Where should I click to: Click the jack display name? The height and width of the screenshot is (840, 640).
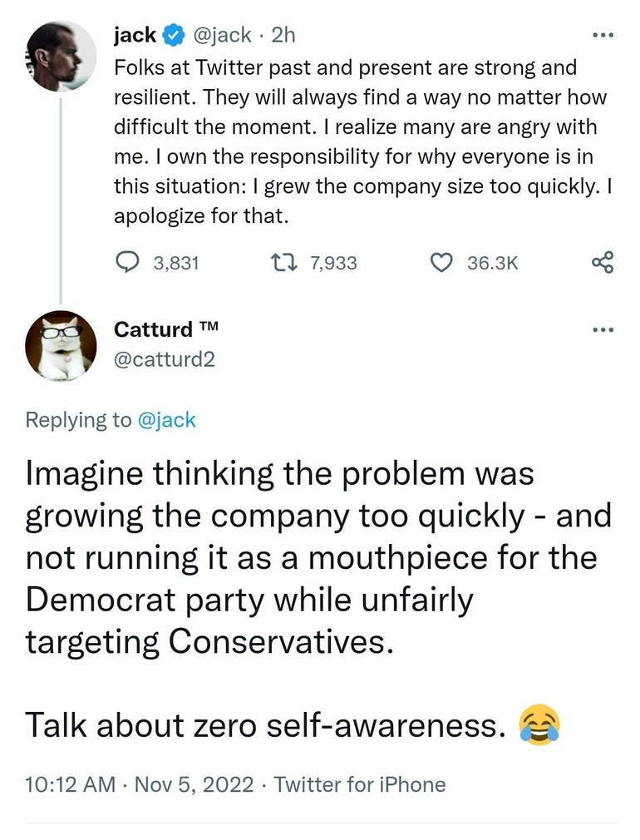point(135,35)
